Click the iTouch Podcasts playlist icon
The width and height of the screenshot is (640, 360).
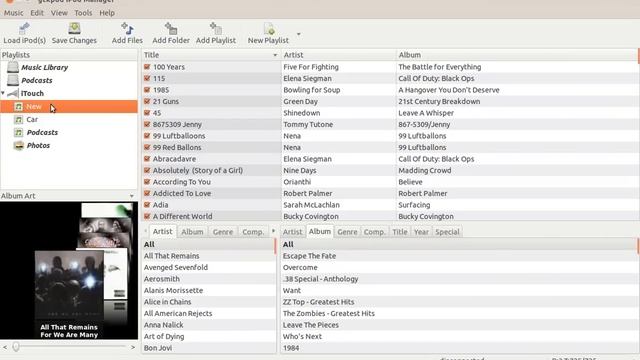pyautogui.click(x=18, y=133)
